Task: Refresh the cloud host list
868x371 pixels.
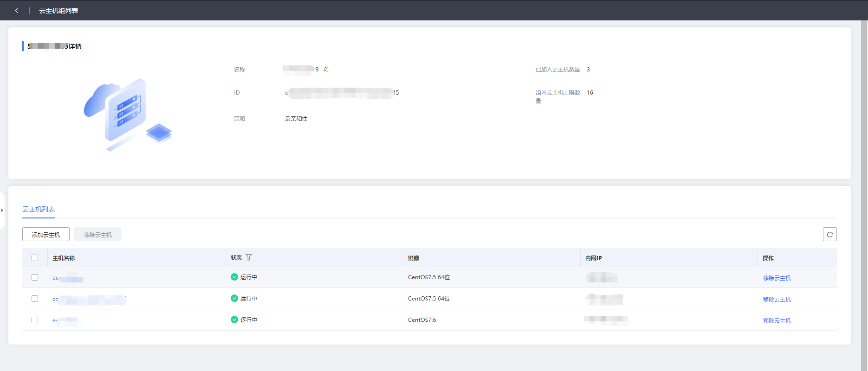Action: click(829, 234)
